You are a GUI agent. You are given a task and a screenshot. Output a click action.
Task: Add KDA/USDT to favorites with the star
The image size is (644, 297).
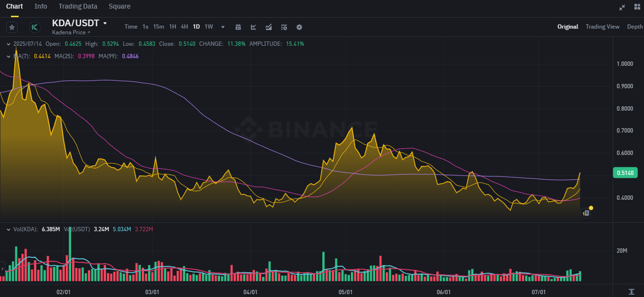tap(12, 27)
